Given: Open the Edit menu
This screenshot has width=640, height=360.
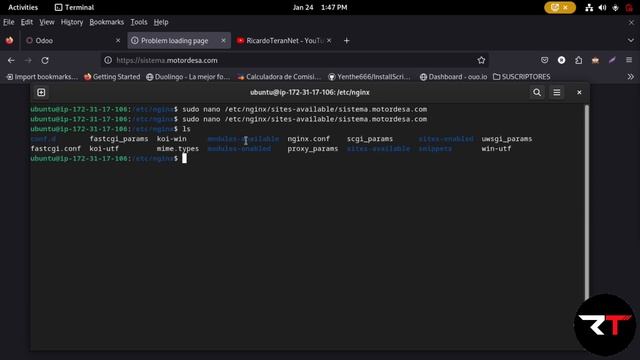Looking at the screenshot, I should 27,22.
